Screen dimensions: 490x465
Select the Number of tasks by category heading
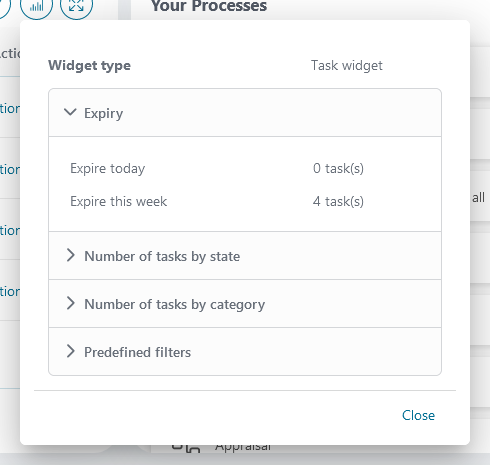pyautogui.click(x=175, y=304)
